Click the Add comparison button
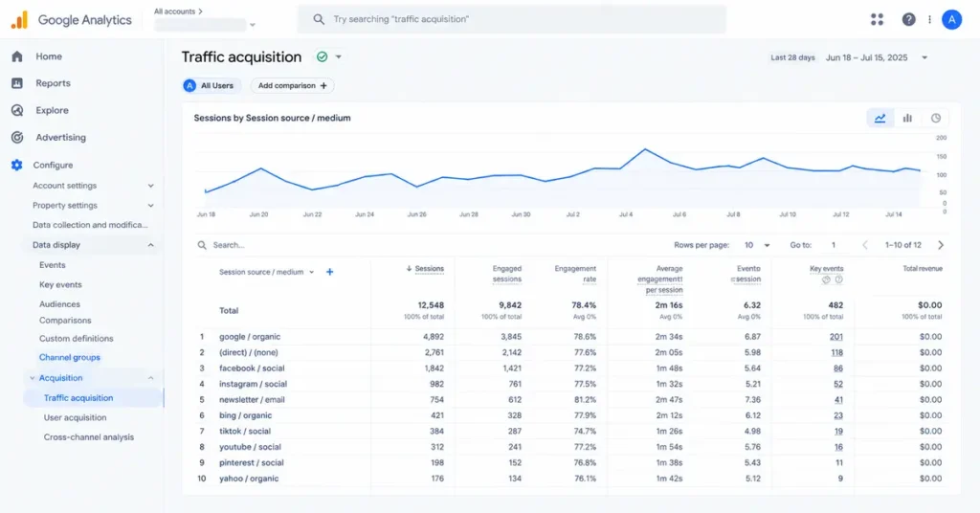 (293, 85)
